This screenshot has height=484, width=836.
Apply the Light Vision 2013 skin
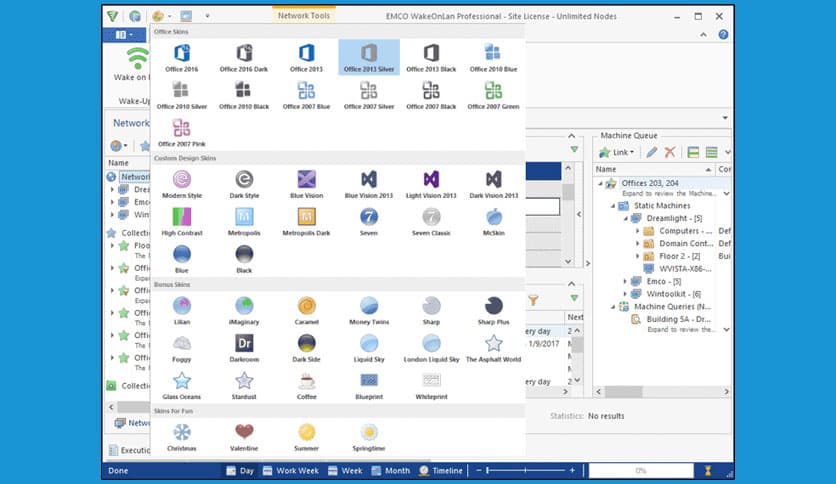[431, 184]
